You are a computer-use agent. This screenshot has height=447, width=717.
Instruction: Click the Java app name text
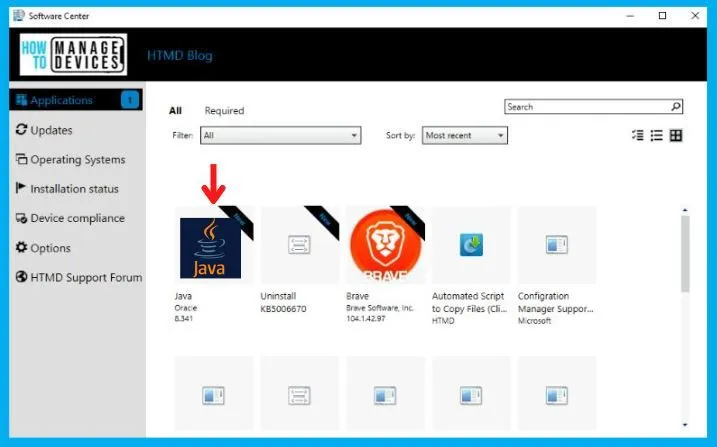(x=183, y=296)
